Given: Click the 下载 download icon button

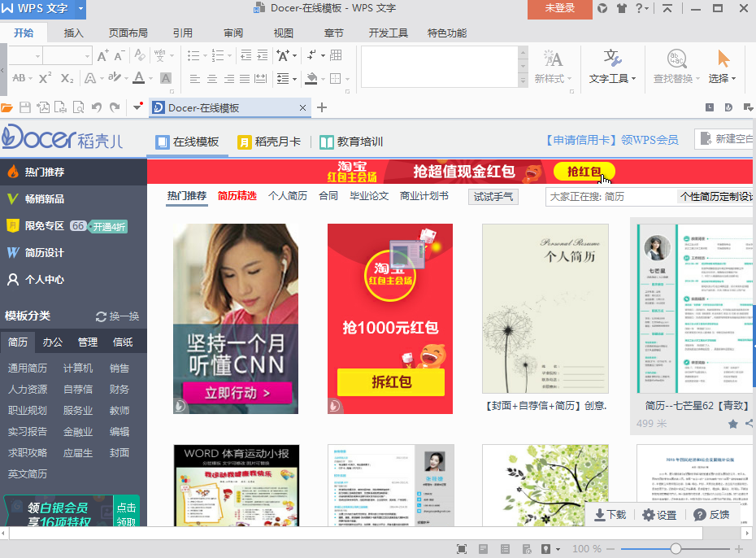Looking at the screenshot, I should click(x=600, y=515).
